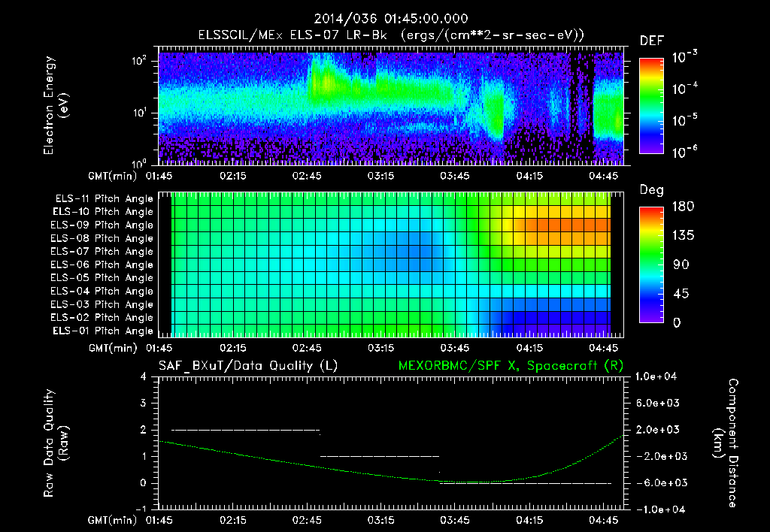
Task: Click the 0 value on the Deg scale
Action: pos(678,322)
